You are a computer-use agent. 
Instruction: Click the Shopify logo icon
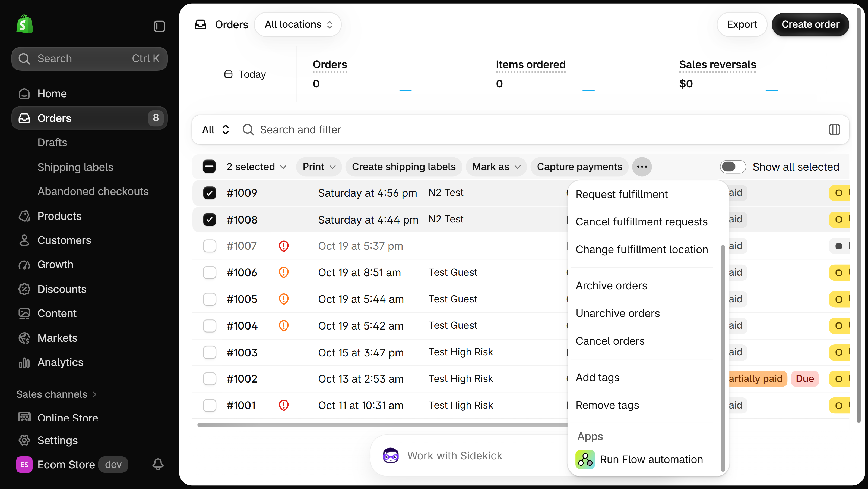click(25, 24)
